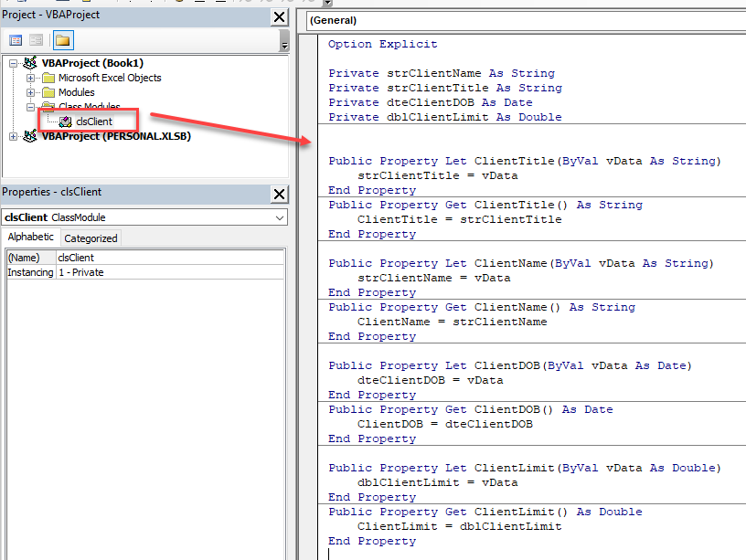746x560 pixels.
Task: Click the Property Get ClientLimit declaration line
Action: tap(485, 512)
